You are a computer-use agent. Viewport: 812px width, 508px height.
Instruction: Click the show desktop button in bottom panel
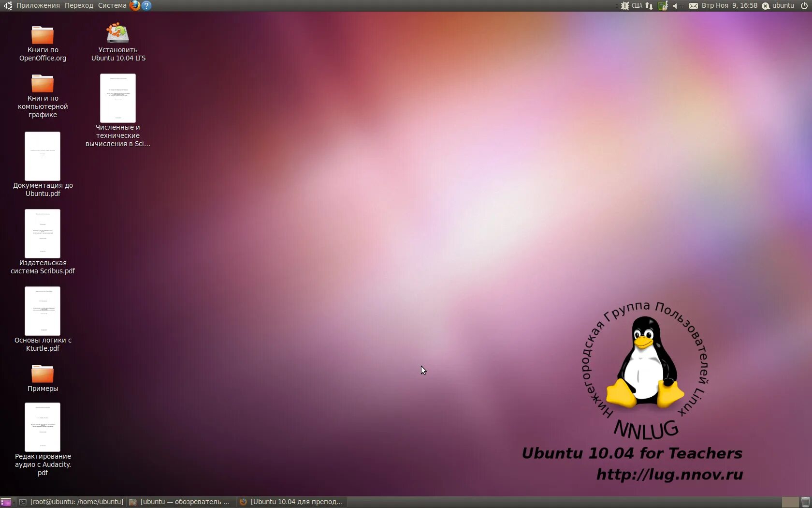point(6,502)
